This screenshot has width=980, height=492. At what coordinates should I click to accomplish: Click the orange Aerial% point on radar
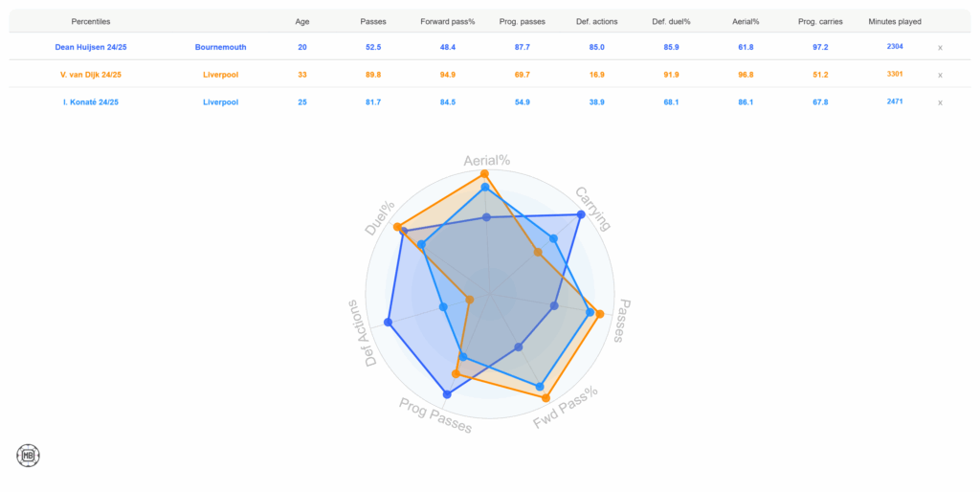pos(485,173)
